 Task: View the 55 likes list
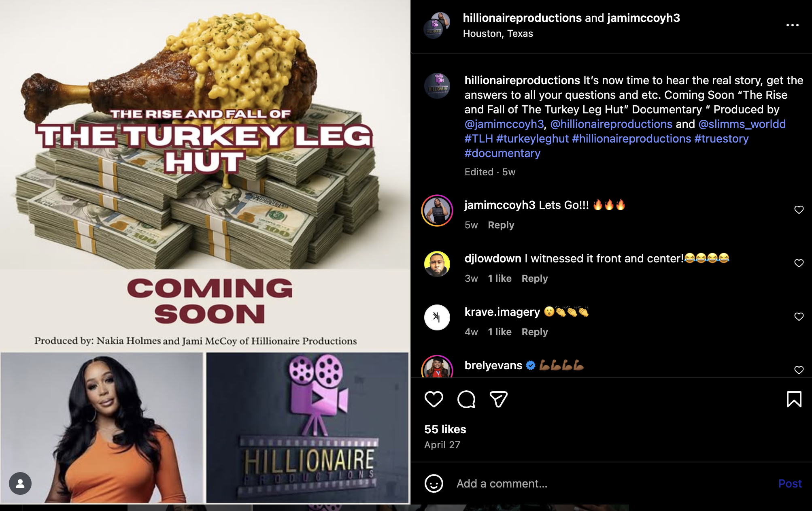click(x=445, y=429)
